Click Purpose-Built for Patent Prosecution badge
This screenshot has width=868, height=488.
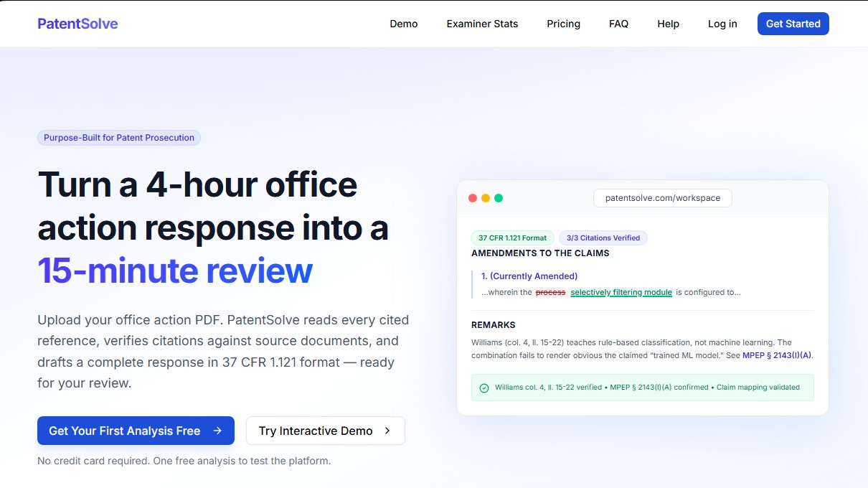(119, 138)
